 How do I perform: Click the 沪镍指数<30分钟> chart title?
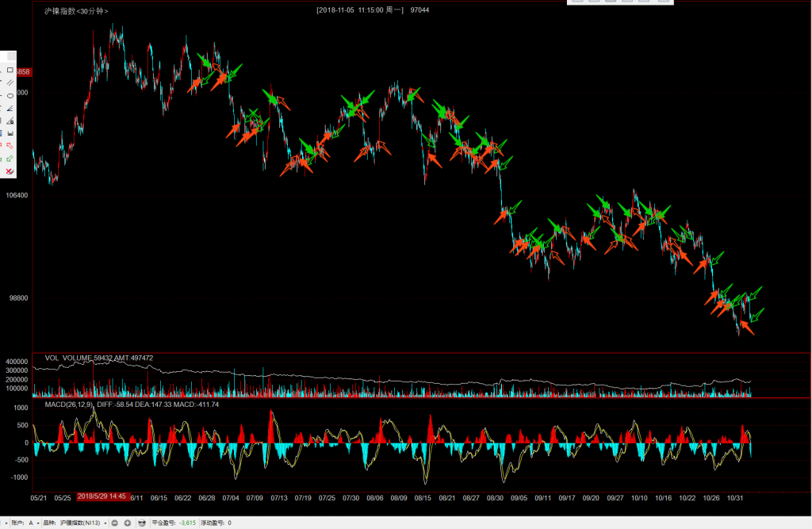coord(76,10)
